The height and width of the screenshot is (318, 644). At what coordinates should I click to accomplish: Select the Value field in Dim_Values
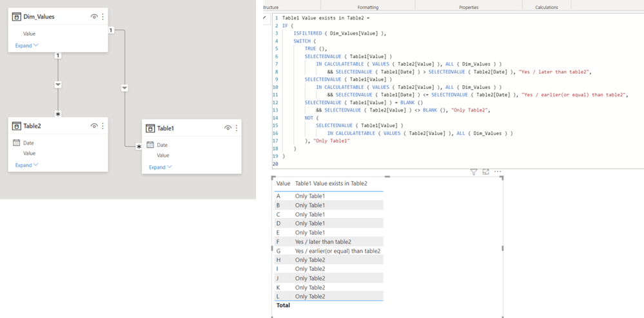[x=29, y=34]
